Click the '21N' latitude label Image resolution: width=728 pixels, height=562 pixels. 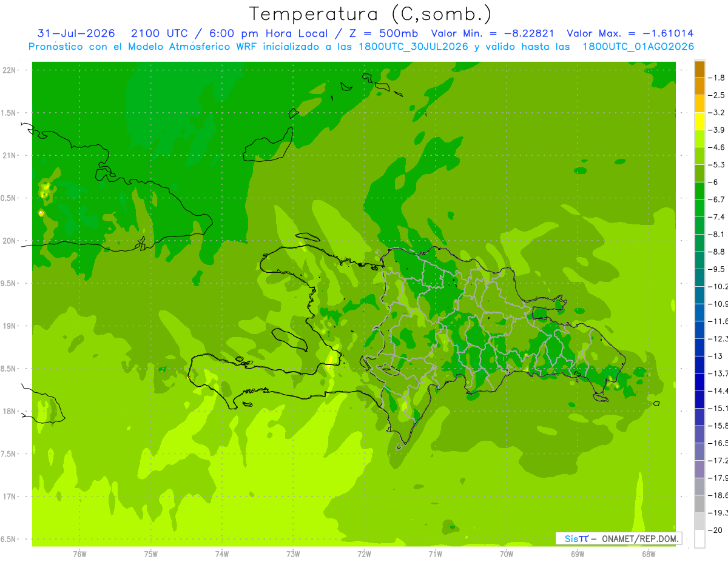(x=8, y=155)
